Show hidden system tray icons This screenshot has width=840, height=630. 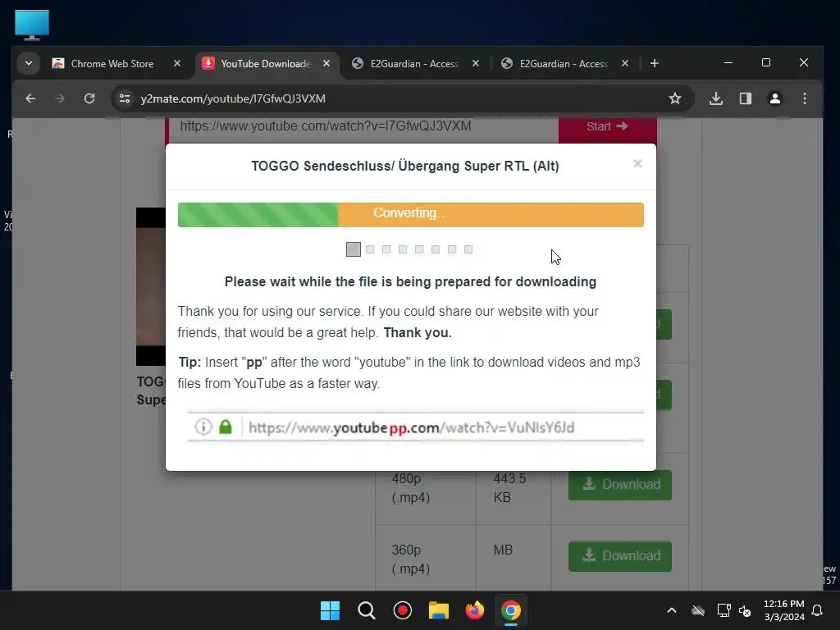click(671, 610)
